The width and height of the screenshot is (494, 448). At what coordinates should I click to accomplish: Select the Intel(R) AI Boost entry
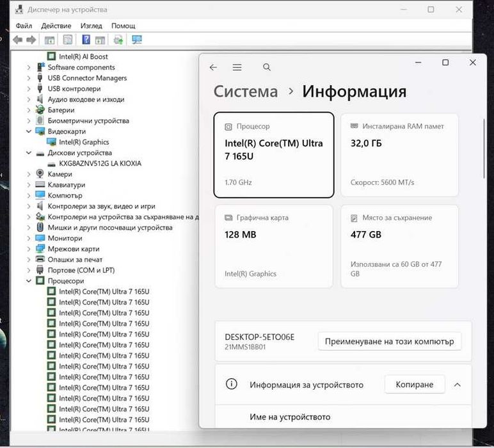(x=83, y=56)
